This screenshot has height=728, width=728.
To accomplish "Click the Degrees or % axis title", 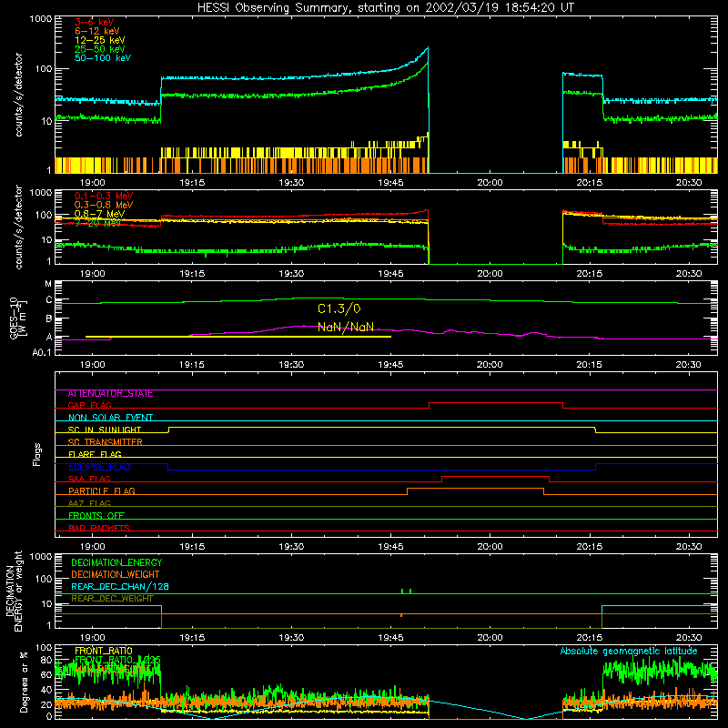I will (x=24, y=682).
